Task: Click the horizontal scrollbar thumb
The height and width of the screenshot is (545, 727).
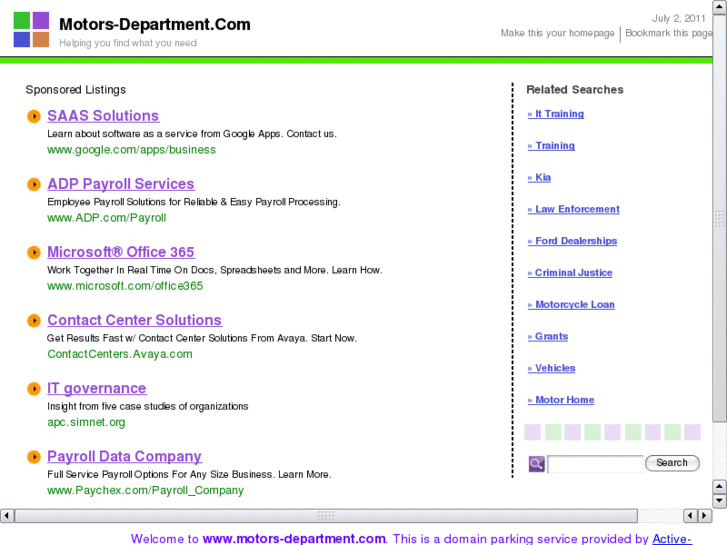Action: (326, 515)
